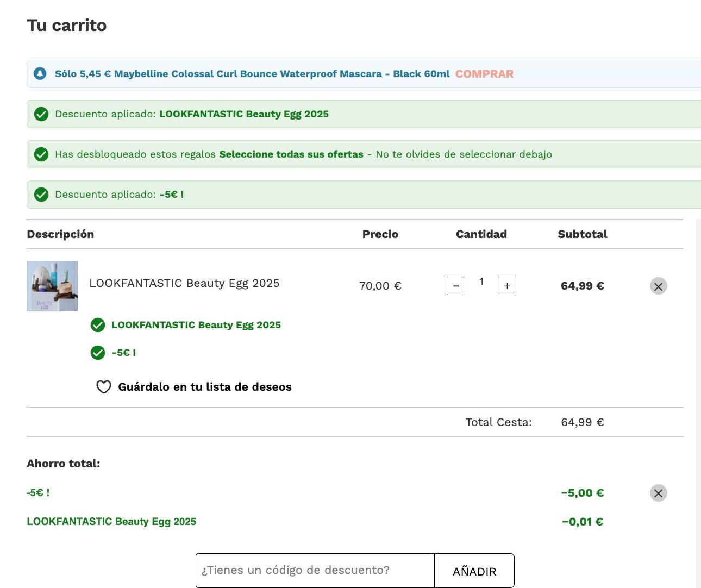Click the heart wishlist icon
The image size is (701, 588).
pyautogui.click(x=103, y=387)
